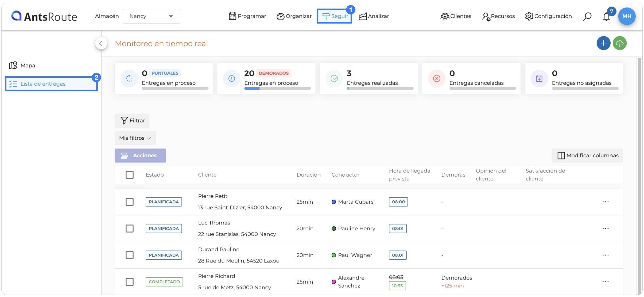
Task: Open the three-dot menu for Pierre Petit
Action: [x=606, y=202]
